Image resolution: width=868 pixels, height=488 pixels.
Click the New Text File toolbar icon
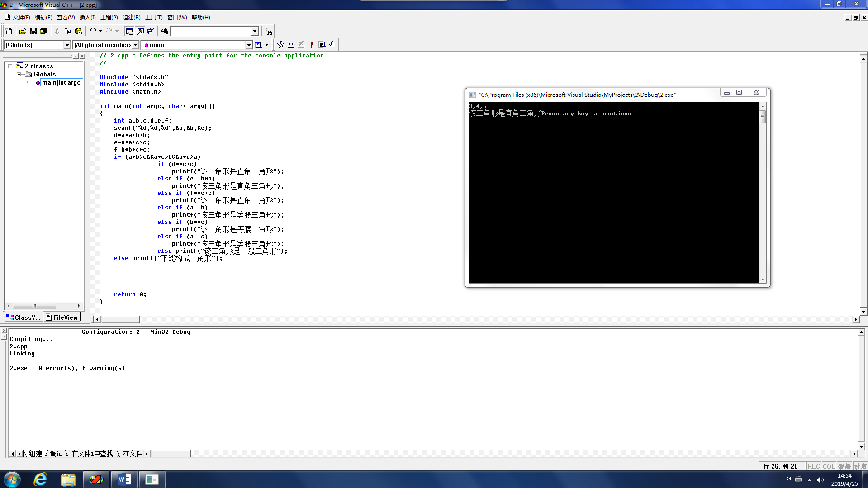click(x=9, y=31)
